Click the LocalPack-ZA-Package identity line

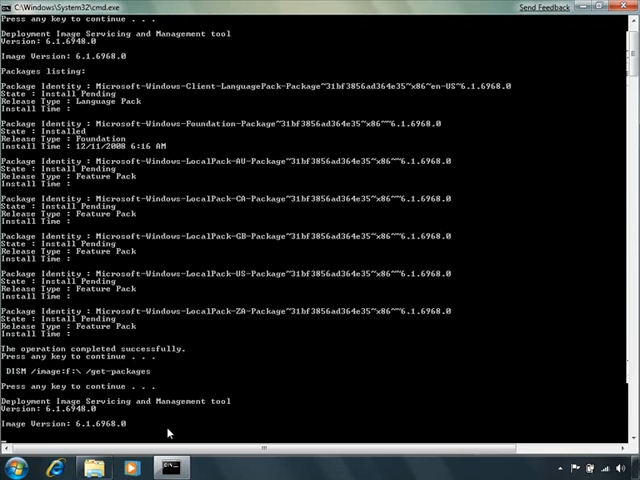click(226, 311)
